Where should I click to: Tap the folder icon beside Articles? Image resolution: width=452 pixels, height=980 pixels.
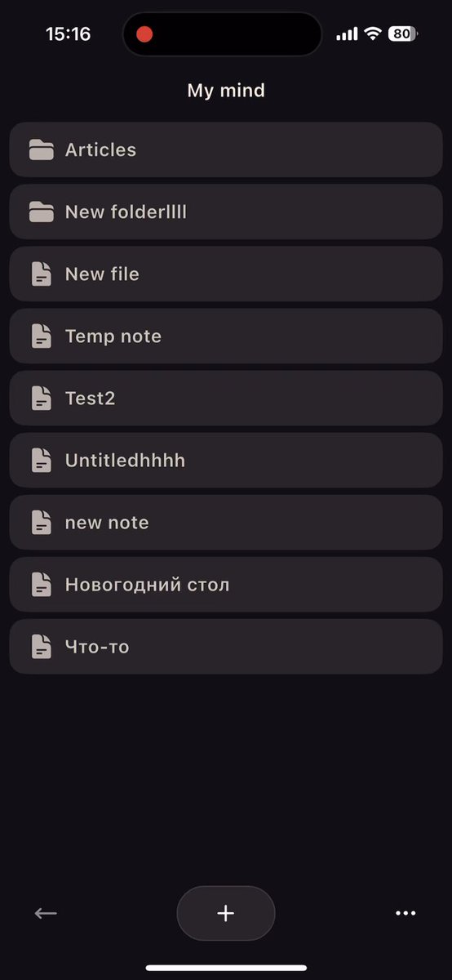(41, 149)
